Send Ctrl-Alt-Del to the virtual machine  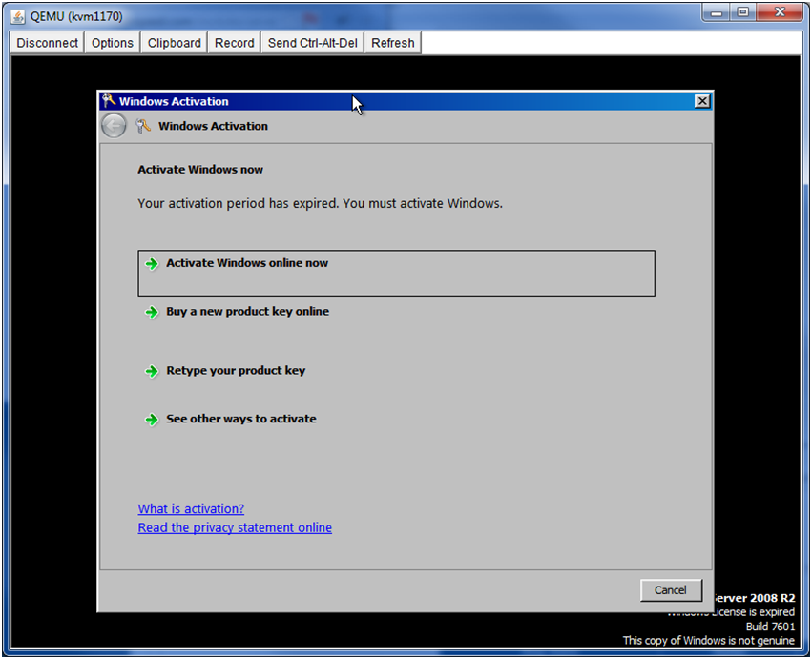[x=312, y=43]
